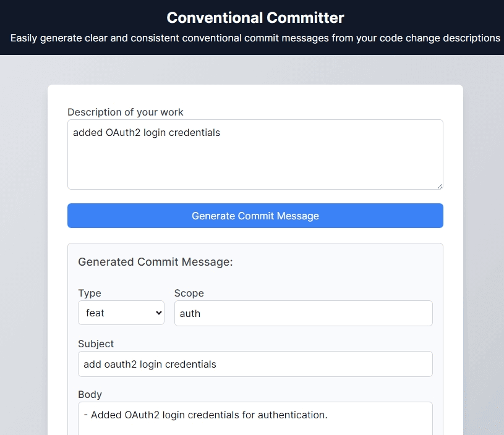This screenshot has height=435, width=504.
Task: Click the "Description of your work" label
Action: [x=126, y=112]
